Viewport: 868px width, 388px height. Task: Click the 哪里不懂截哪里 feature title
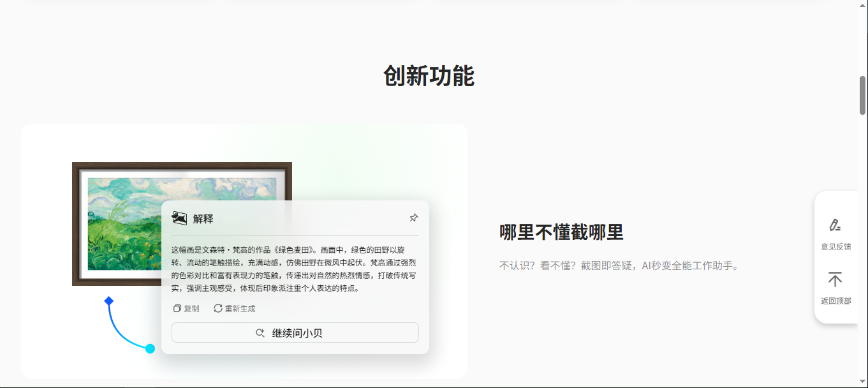point(561,232)
